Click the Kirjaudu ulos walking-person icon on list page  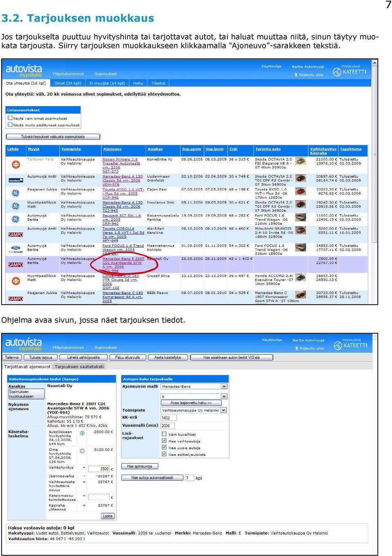[x=296, y=75]
